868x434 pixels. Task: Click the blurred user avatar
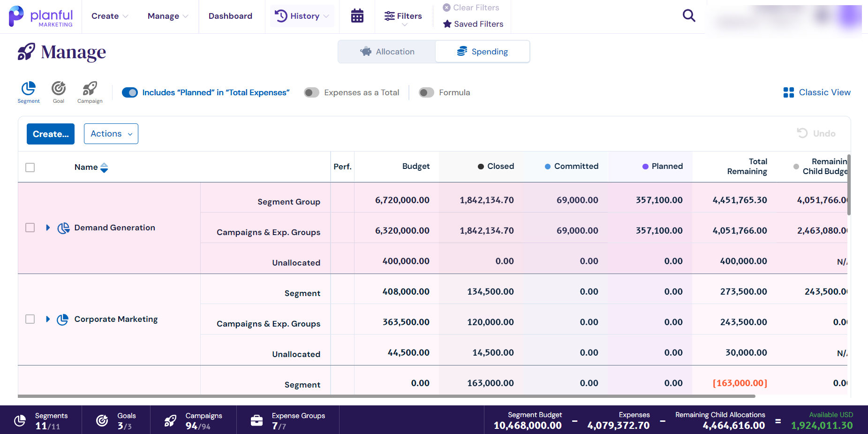[x=850, y=16]
